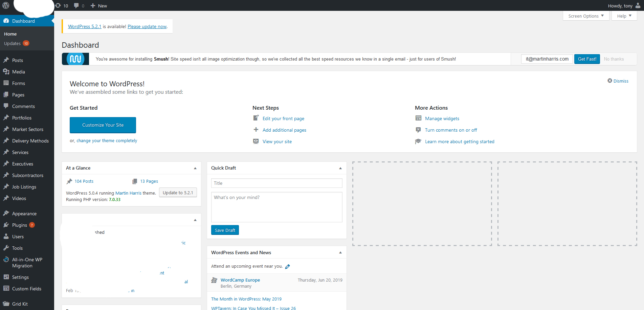Click the What's on your mind textarea

(x=277, y=207)
